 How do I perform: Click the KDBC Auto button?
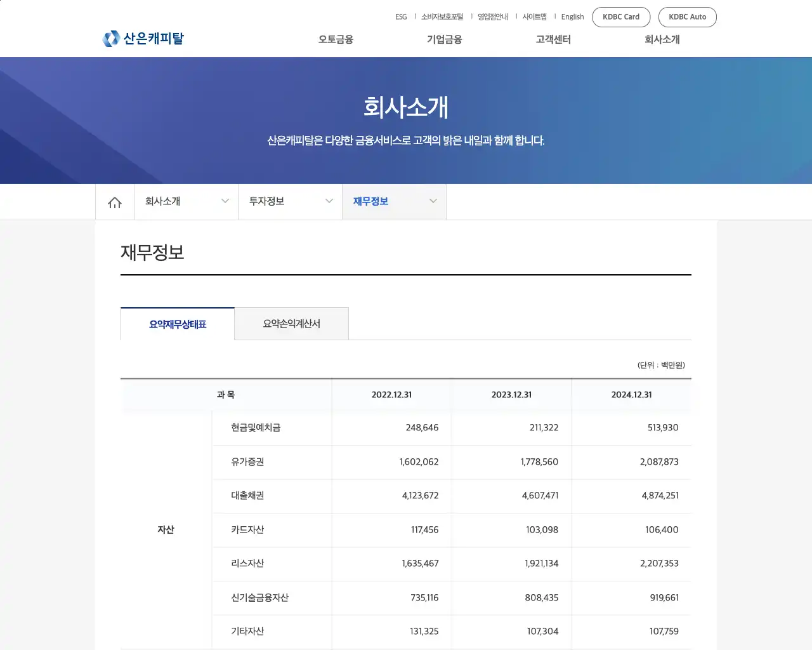(688, 17)
